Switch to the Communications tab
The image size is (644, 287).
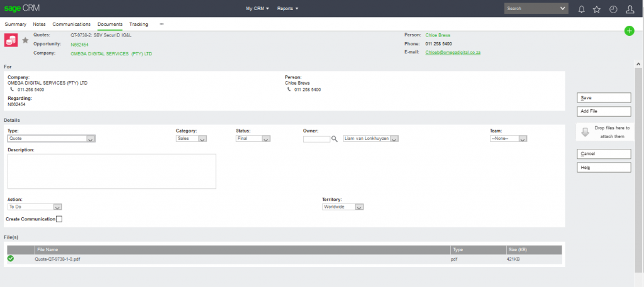[x=71, y=24]
